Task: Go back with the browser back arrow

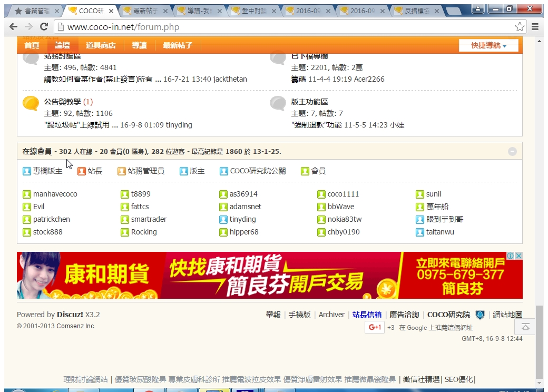Action: click(x=13, y=26)
